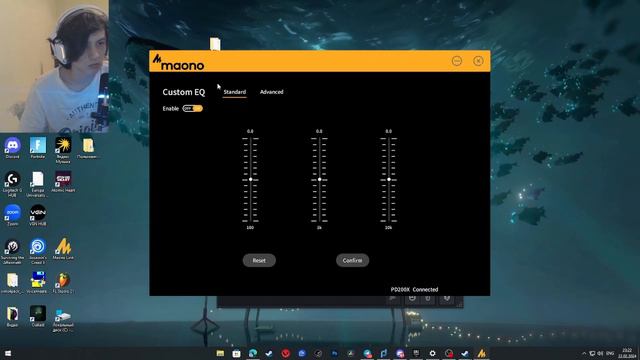Viewport: 640px width, 360px height.
Task: Open the VoiceMeeter desktop shortcut
Action: click(38, 283)
